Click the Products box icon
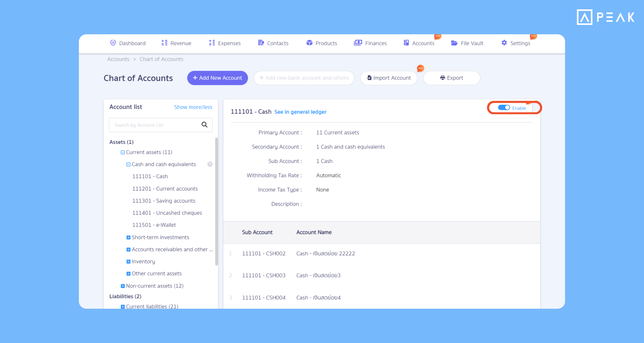 pyautogui.click(x=309, y=43)
